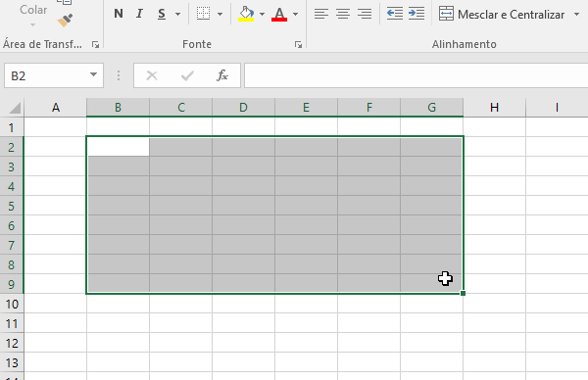Click Mesclar e Centralizar button
Viewport: 588px width, 380px height.
(x=502, y=15)
